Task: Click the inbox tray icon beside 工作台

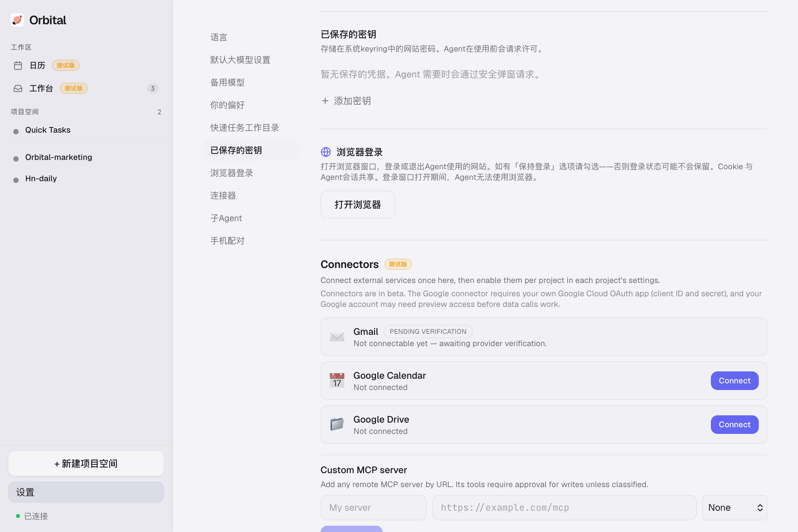Action: coord(18,88)
